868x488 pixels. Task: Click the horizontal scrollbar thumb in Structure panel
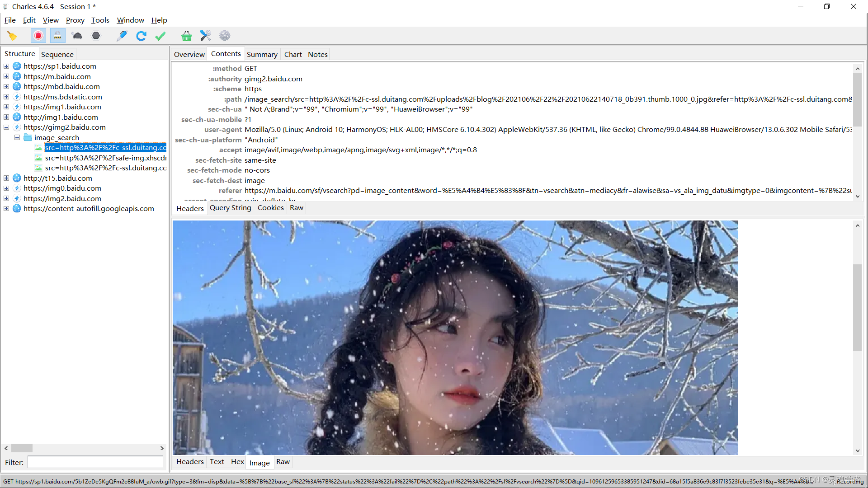coord(22,448)
